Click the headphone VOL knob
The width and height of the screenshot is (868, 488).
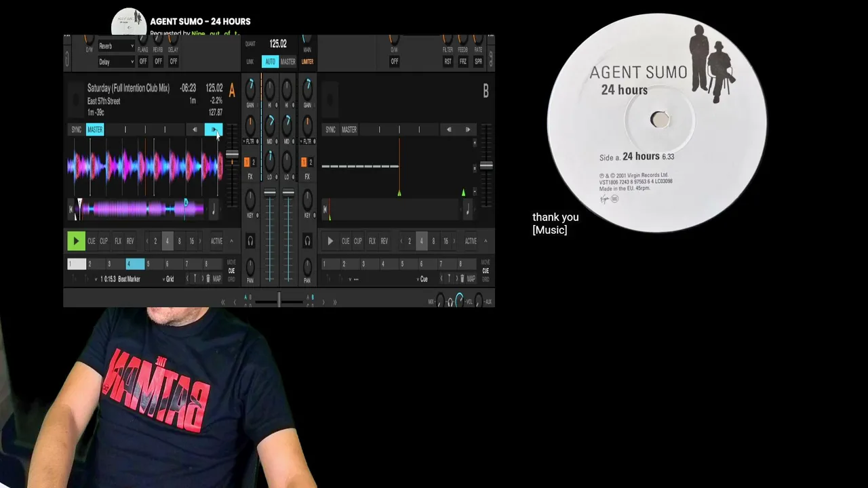tap(460, 301)
